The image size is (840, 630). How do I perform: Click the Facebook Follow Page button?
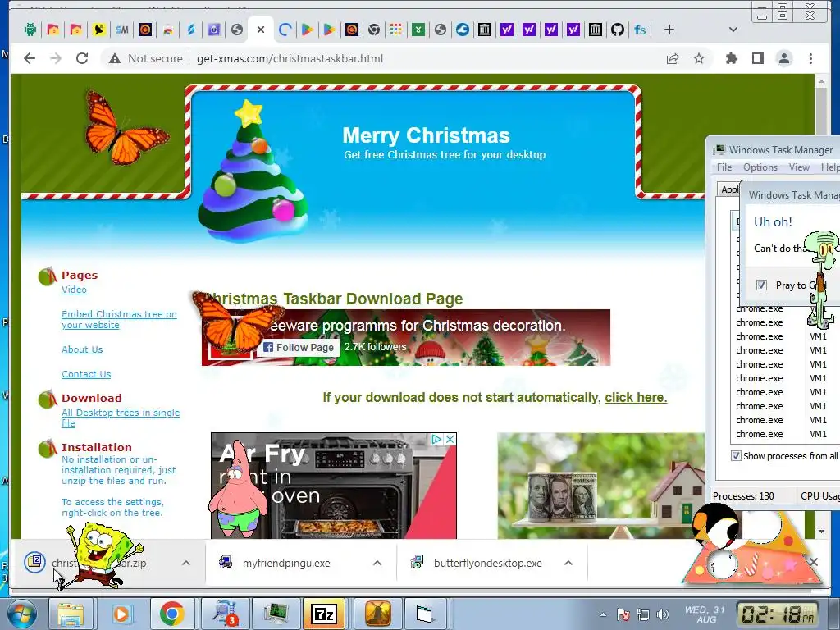tap(299, 347)
